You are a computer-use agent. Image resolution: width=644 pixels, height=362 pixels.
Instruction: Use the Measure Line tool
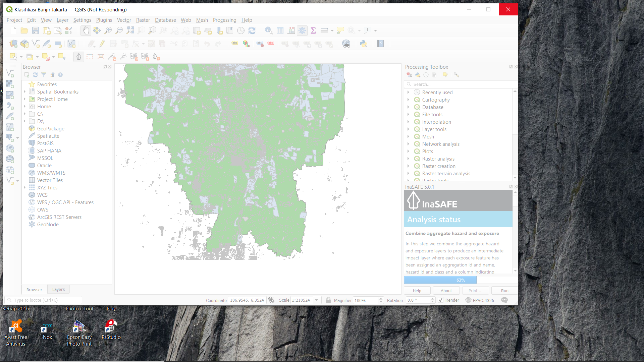coord(324,30)
